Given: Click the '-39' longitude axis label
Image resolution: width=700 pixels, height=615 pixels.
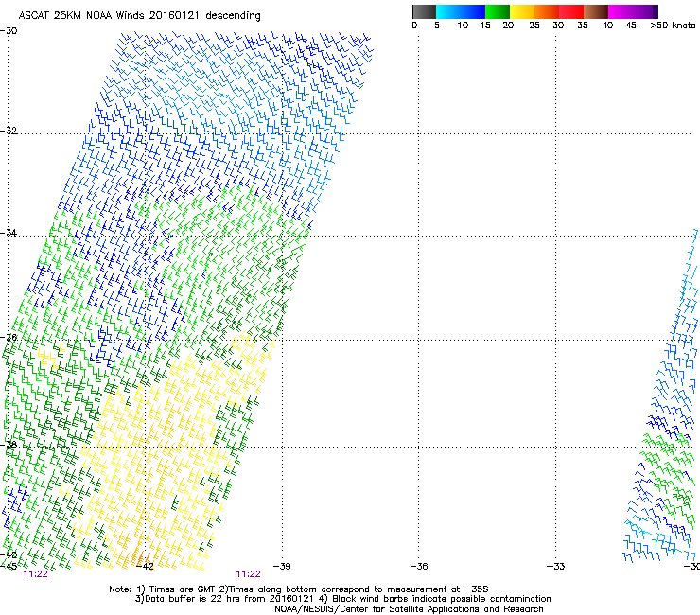Looking at the screenshot, I should point(282,567).
